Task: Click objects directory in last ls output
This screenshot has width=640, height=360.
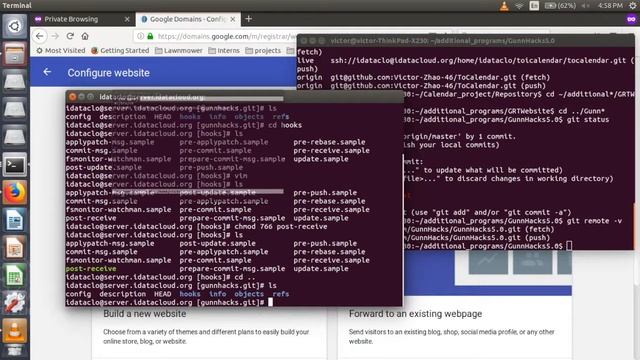Action: (249, 294)
